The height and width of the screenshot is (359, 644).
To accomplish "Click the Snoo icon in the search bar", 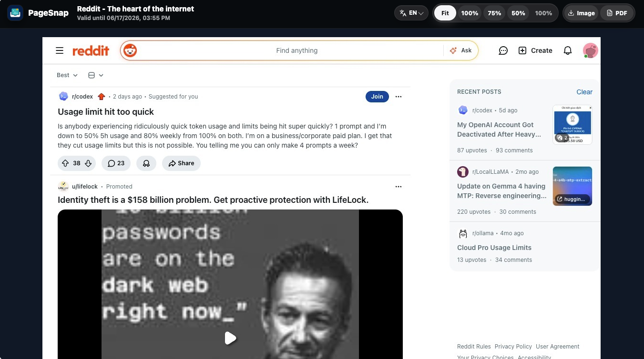I will 130,50.
